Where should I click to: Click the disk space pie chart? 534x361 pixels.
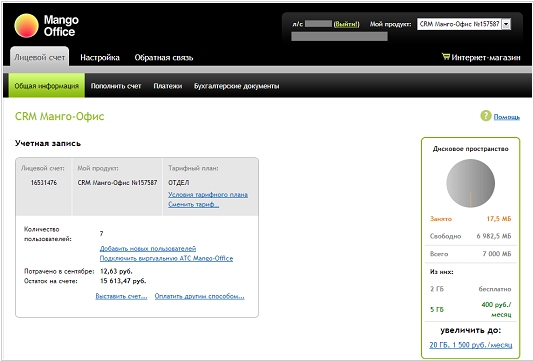pyautogui.click(x=471, y=183)
